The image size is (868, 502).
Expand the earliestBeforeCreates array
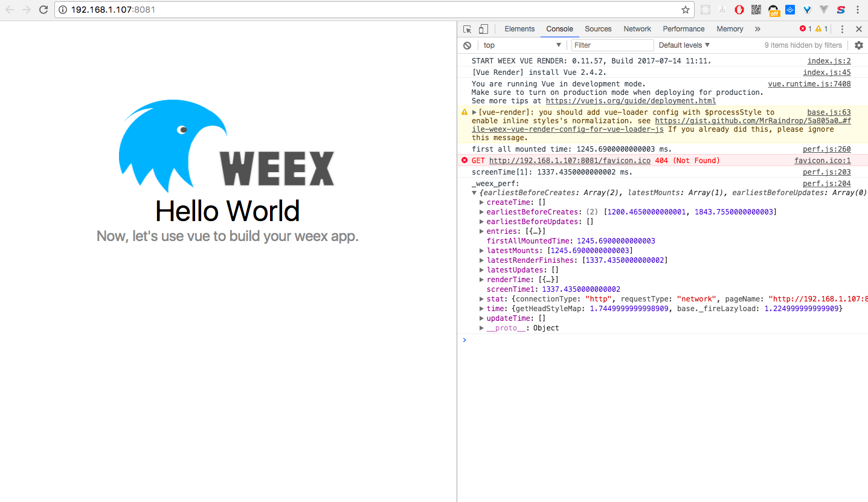click(x=482, y=212)
